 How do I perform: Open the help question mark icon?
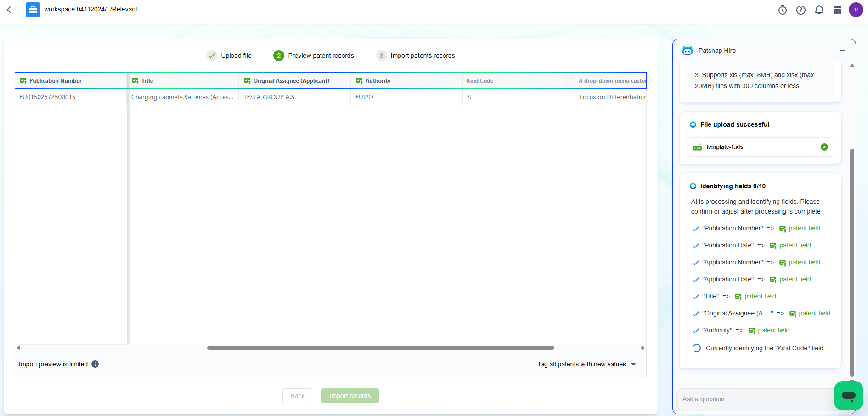801,10
